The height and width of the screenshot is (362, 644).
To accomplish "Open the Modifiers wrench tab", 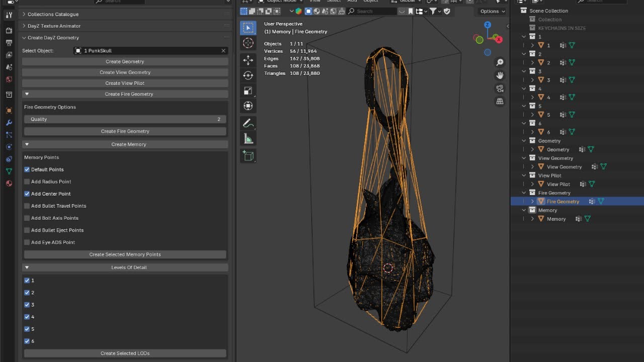I will [9, 123].
